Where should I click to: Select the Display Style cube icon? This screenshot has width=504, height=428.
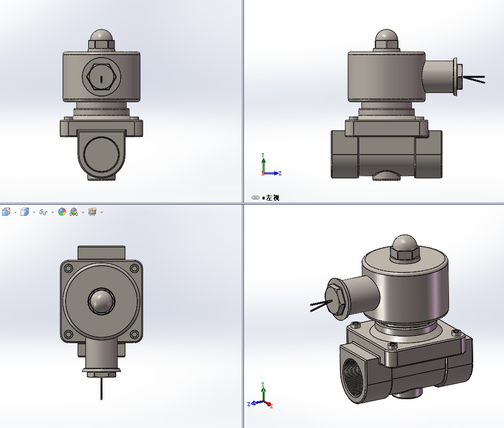(25, 212)
